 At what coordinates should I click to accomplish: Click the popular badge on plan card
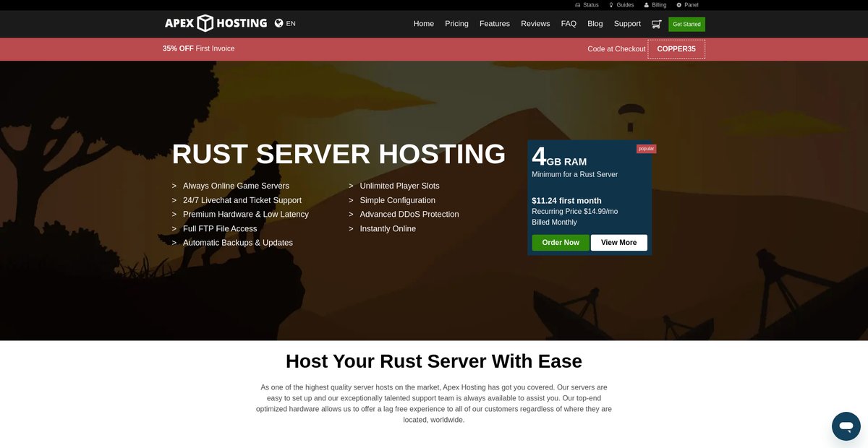pos(646,149)
